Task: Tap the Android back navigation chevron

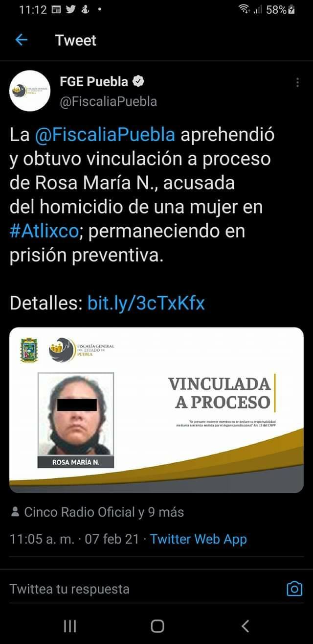Action: (246, 625)
